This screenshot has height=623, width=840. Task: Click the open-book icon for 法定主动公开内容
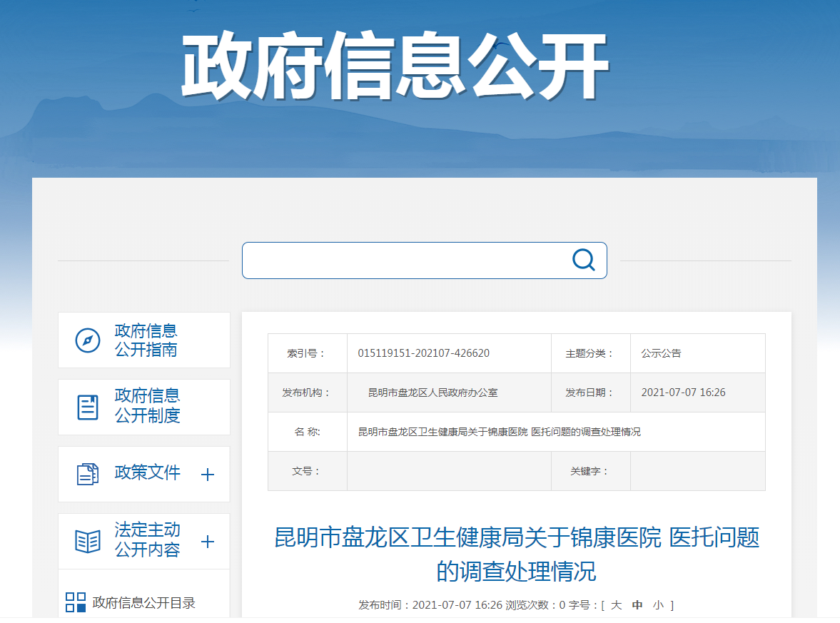(x=88, y=541)
